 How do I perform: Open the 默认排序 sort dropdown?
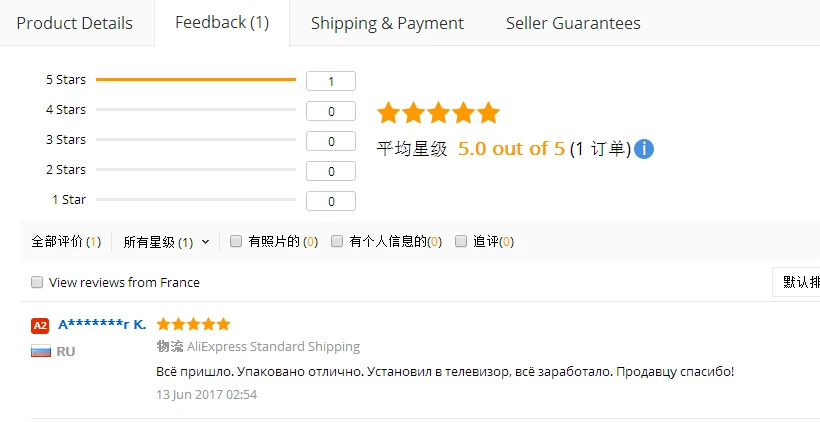[x=796, y=282]
